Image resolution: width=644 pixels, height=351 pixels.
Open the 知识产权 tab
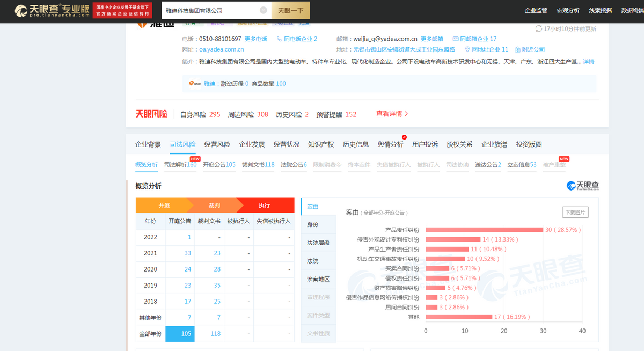point(320,144)
